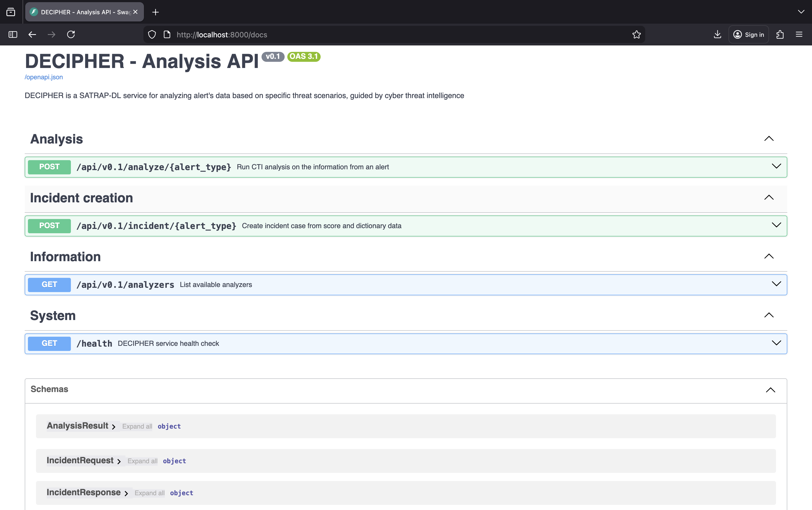Click the reload page icon

71,34
